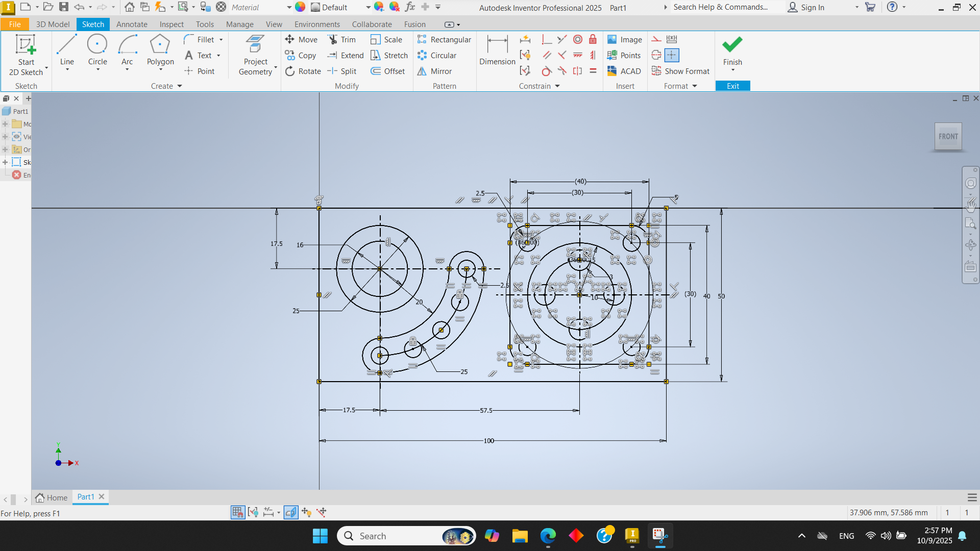
Task: Click the Dimension tool
Action: point(497,51)
